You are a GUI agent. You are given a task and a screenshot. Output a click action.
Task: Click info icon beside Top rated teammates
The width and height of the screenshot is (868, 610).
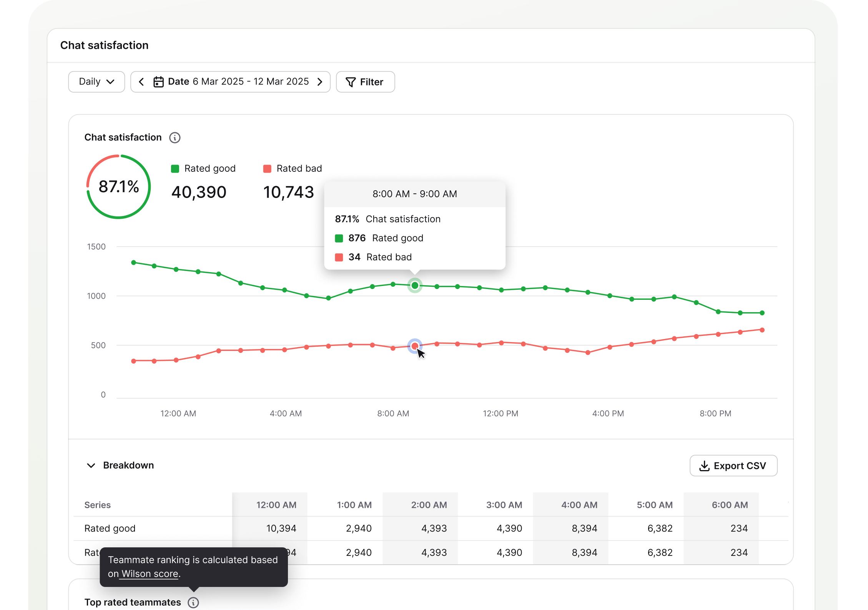[193, 602]
